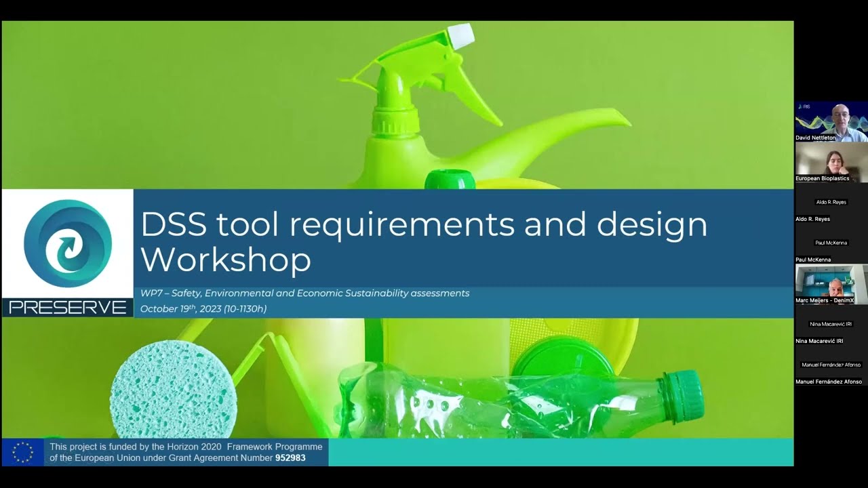This screenshot has height=488, width=868.
Task: Select the European Bioplastics video tile
Action: click(831, 162)
